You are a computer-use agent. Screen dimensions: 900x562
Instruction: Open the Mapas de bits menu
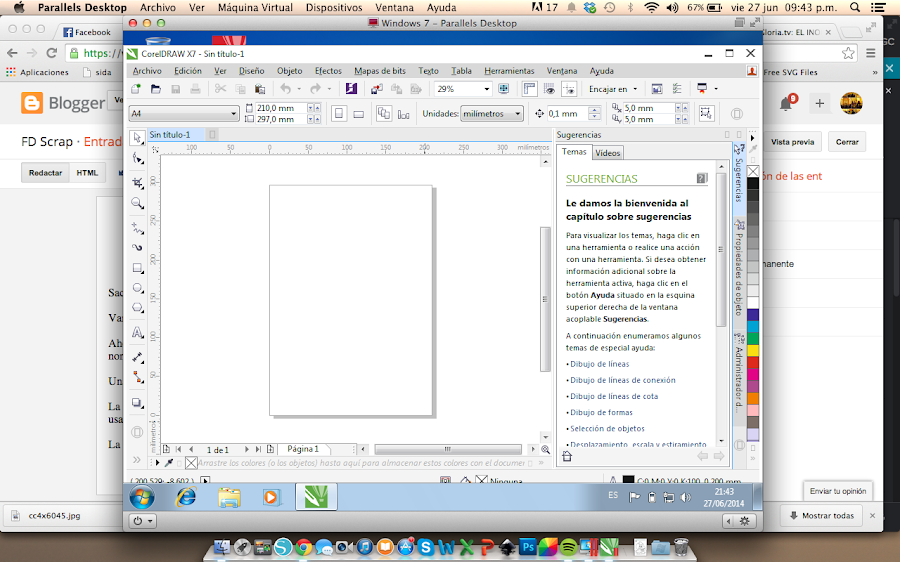pyautogui.click(x=379, y=71)
